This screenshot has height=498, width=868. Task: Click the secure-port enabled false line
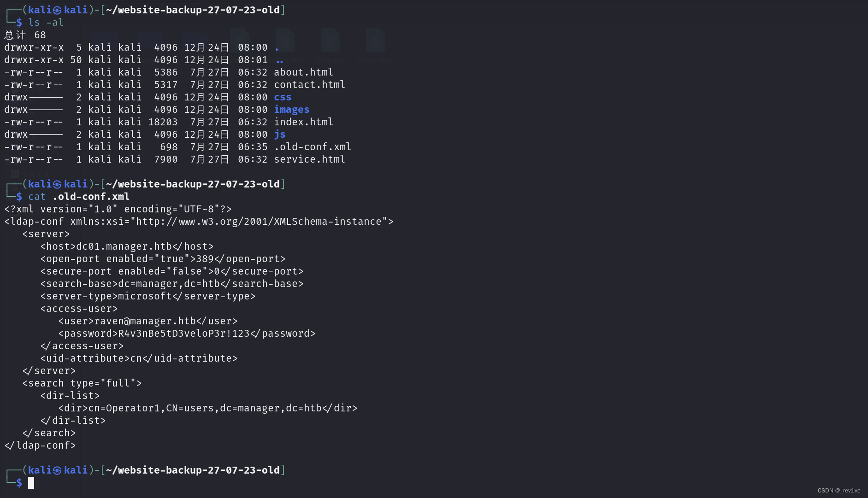pyautogui.click(x=172, y=271)
